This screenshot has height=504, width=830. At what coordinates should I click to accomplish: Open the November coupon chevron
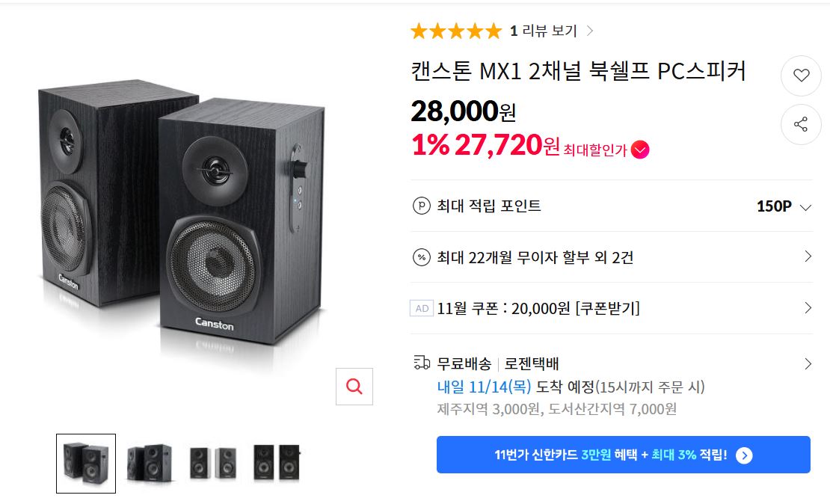(x=808, y=307)
